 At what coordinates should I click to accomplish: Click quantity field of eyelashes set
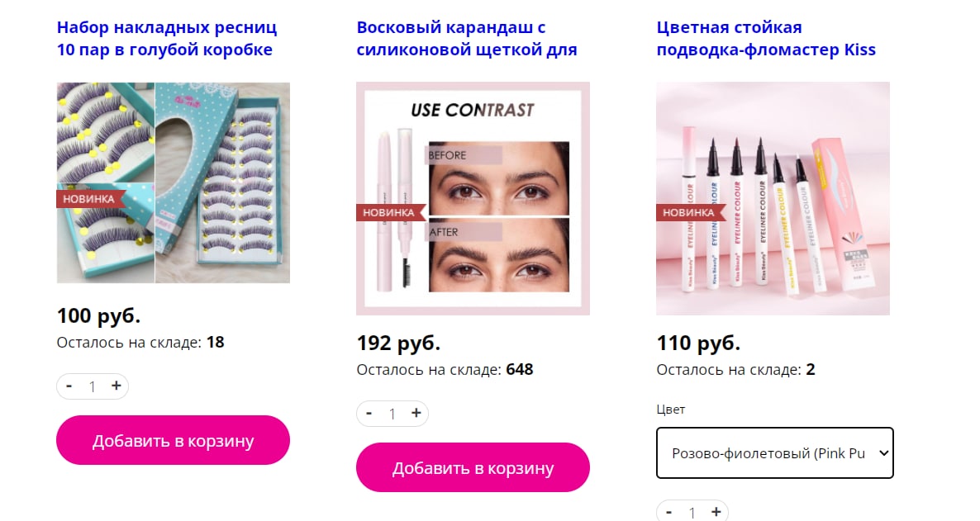pyautogui.click(x=92, y=386)
